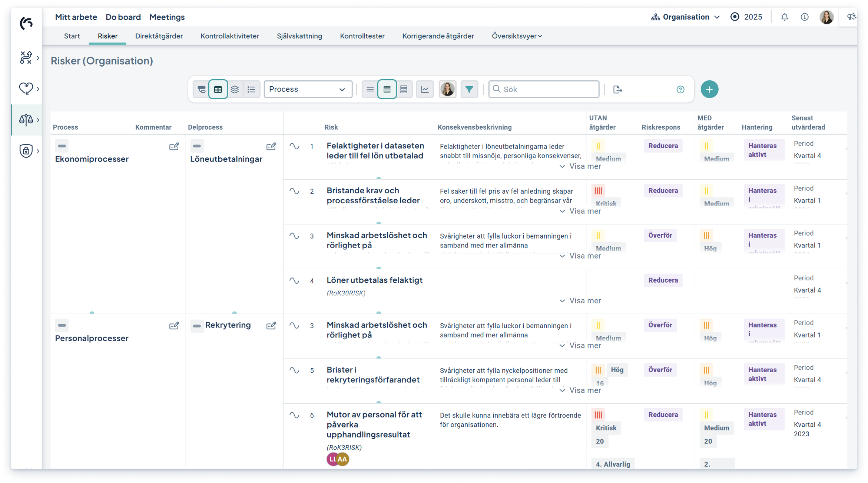
Task: Select the compact row density toggle
Action: coord(370,89)
